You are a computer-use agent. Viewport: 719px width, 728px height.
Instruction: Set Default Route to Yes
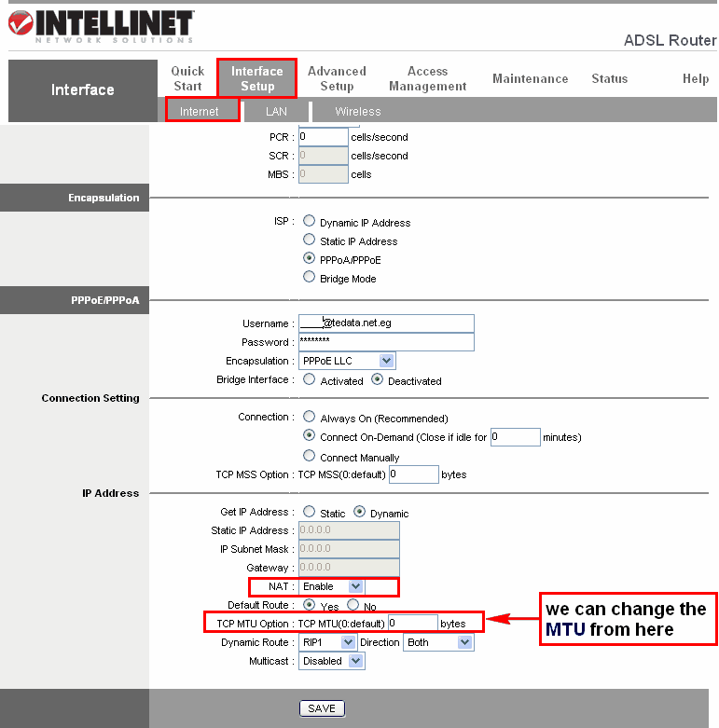coord(309,605)
